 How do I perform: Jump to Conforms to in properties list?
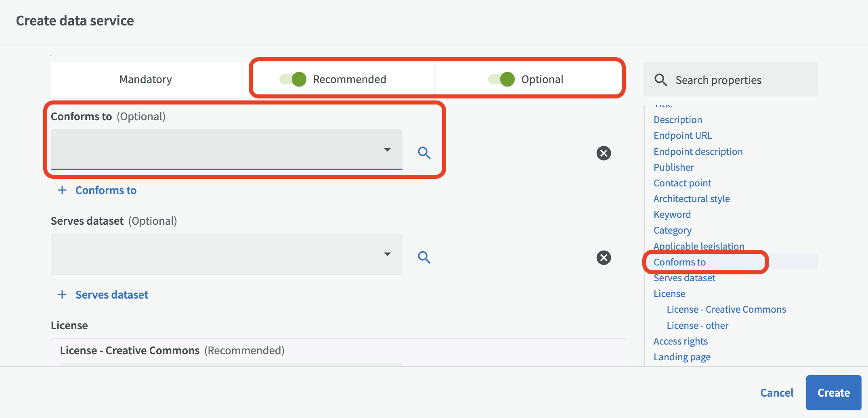679,262
